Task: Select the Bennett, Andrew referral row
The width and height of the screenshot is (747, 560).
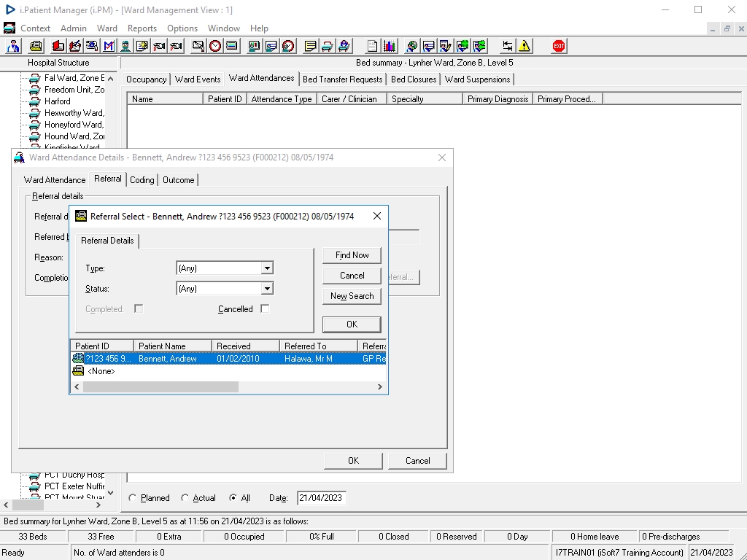Action: [x=228, y=359]
